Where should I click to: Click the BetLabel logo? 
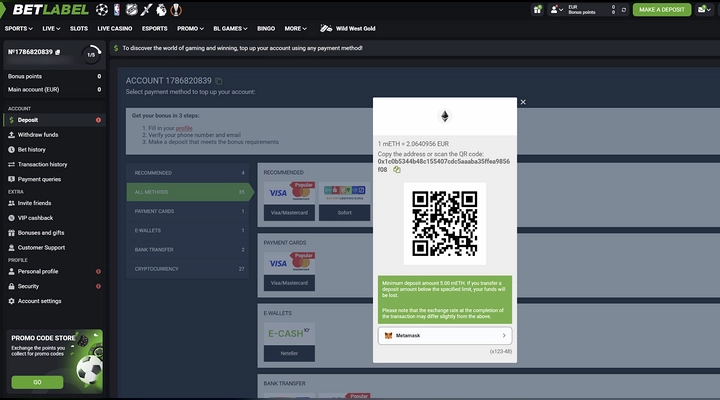click(x=51, y=10)
